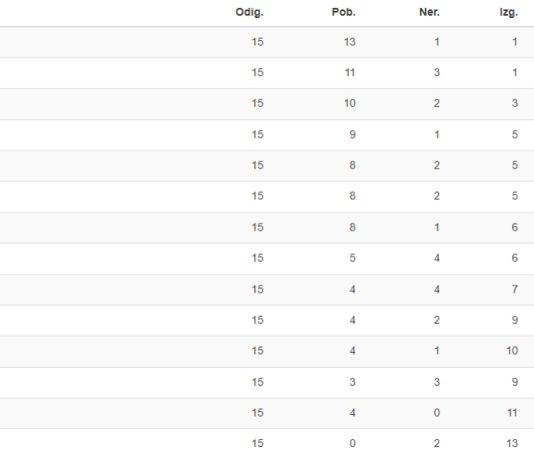Click the Ner. value 3 in the second row
Screen dimensions: 534x462
tap(437, 73)
